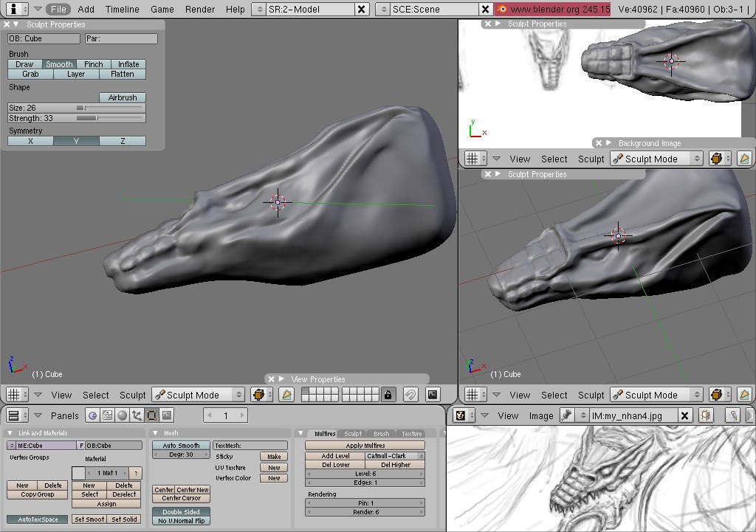The width and height of the screenshot is (756, 532).
Task: Select the Draw brush
Action: (x=24, y=64)
